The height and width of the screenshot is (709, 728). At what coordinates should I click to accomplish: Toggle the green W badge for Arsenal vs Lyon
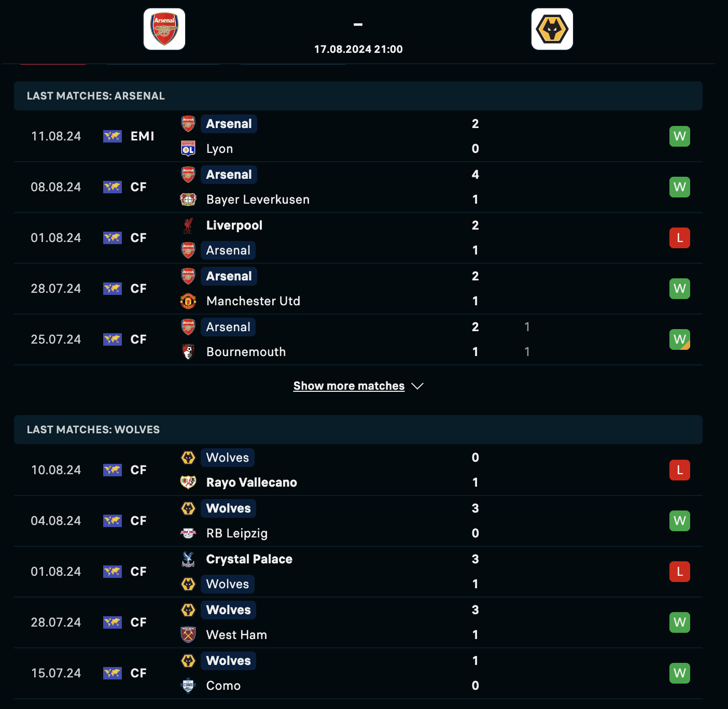(679, 136)
